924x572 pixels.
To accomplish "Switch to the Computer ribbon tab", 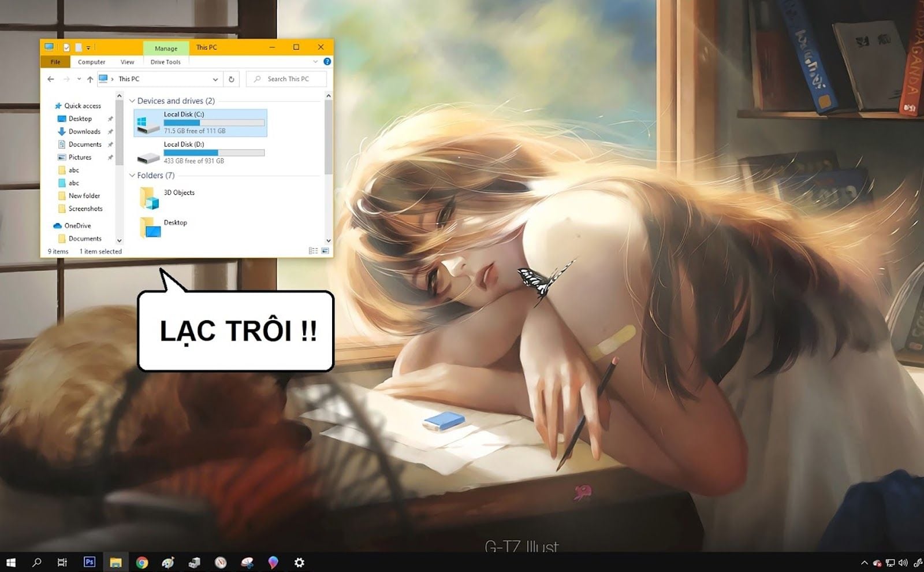I will pyautogui.click(x=92, y=62).
